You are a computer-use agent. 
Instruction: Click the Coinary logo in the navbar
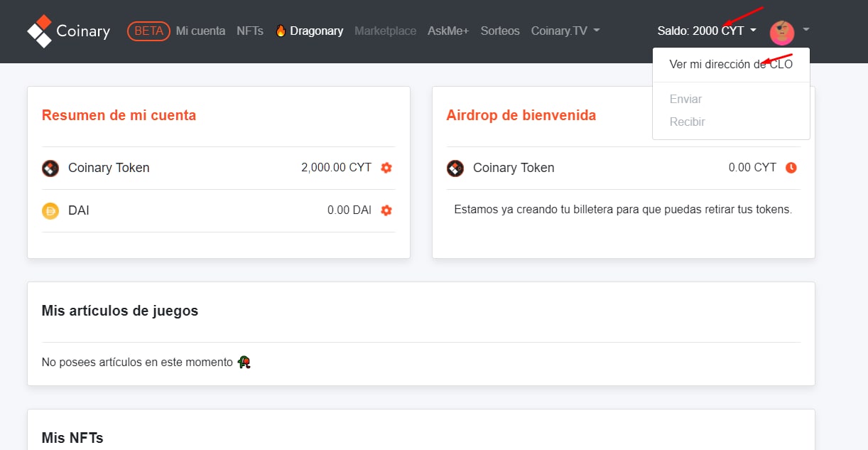click(x=68, y=31)
